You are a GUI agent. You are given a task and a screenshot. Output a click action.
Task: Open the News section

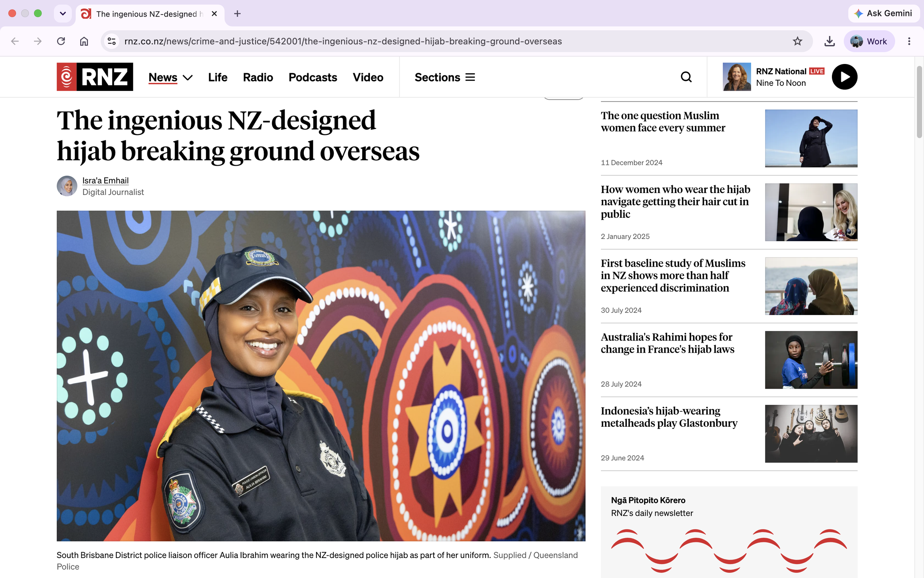point(163,77)
